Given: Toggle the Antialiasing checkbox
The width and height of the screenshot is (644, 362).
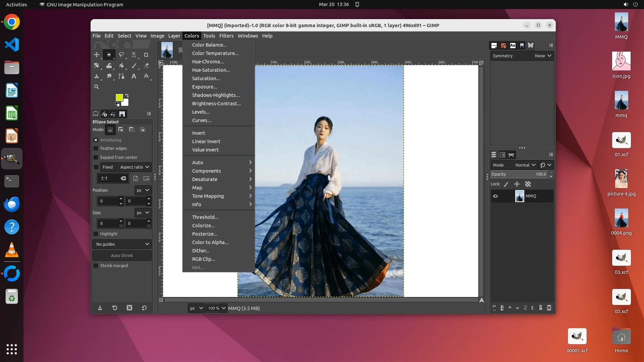Looking at the screenshot, I should (x=96, y=140).
